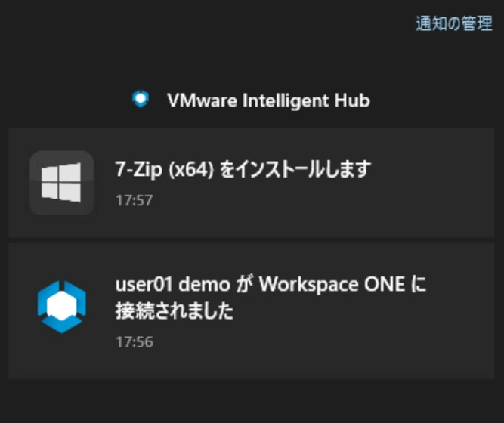Viewport: 504px width, 423px height.
Task: Click the 接続されました message line
Action: [175, 310]
